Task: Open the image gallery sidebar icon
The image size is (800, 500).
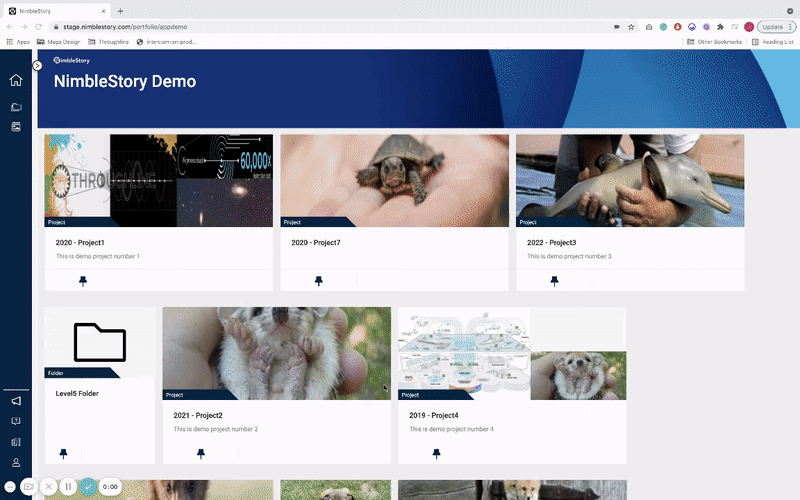Action: pyautogui.click(x=16, y=127)
